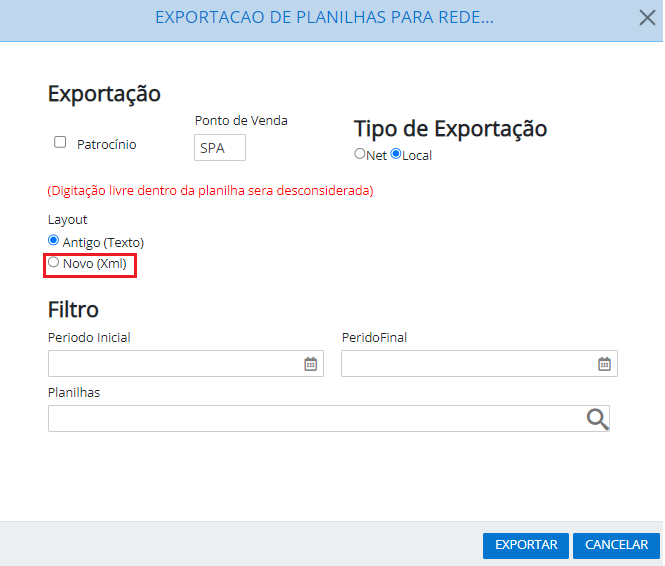Click the CANCELAR button

pyautogui.click(x=616, y=545)
